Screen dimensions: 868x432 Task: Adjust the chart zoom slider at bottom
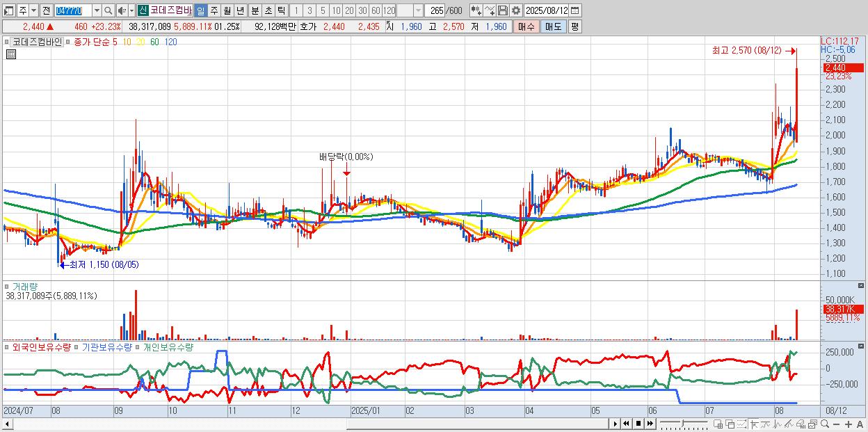[x=682, y=424]
